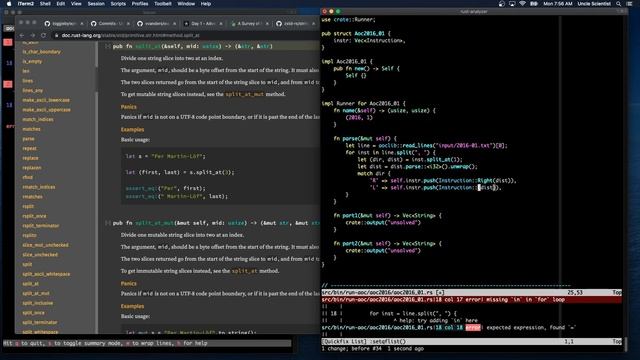Image resolution: width=640 pixels, height=360 pixels.
Task: Open is_empty in docs sidebar
Action: (32, 61)
